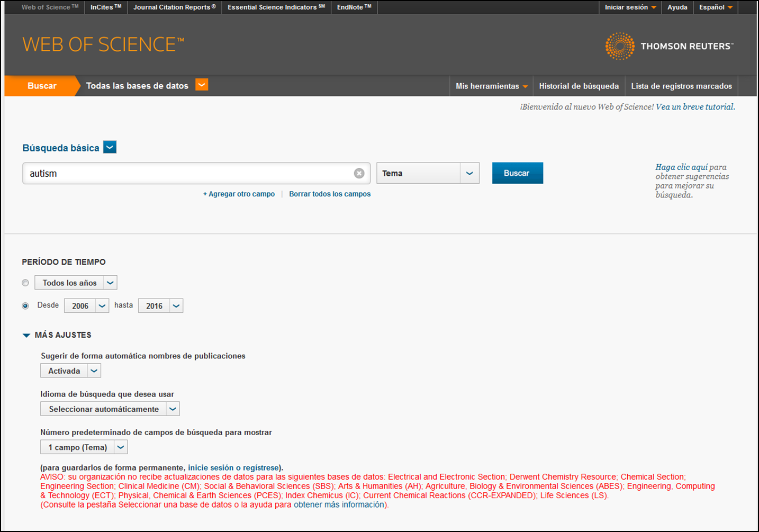Click the Thomson Reuters logo
The width and height of the screenshot is (759, 532).
[669, 46]
